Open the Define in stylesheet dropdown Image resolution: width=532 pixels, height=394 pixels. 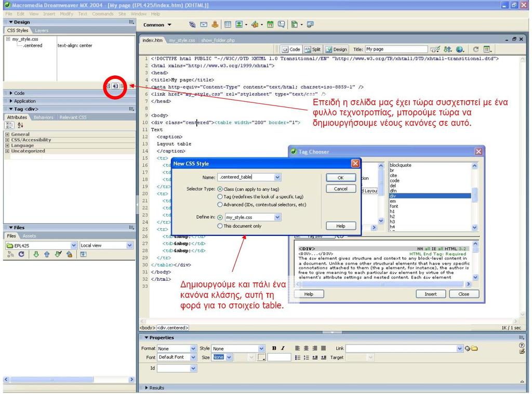click(x=277, y=217)
